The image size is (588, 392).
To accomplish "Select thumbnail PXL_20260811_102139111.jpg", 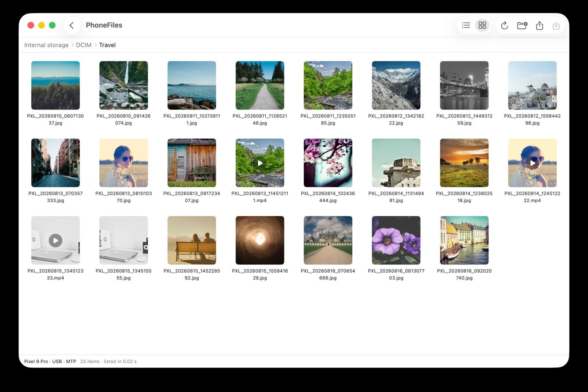I will click(192, 85).
